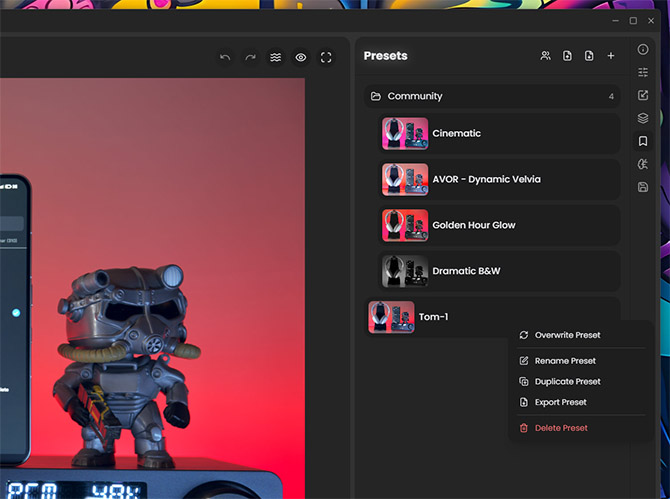Click the undo arrow above the canvas
This screenshot has height=499, width=670.
[225, 57]
